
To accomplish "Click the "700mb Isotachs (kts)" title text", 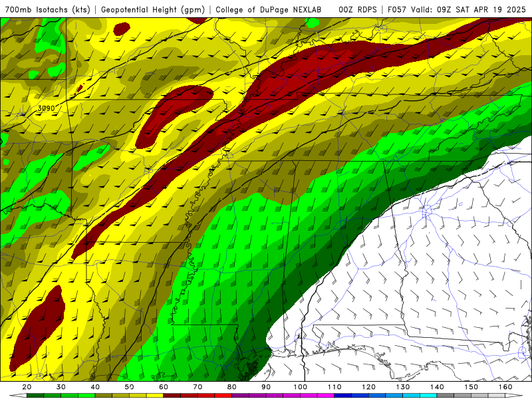I will point(47,10).
